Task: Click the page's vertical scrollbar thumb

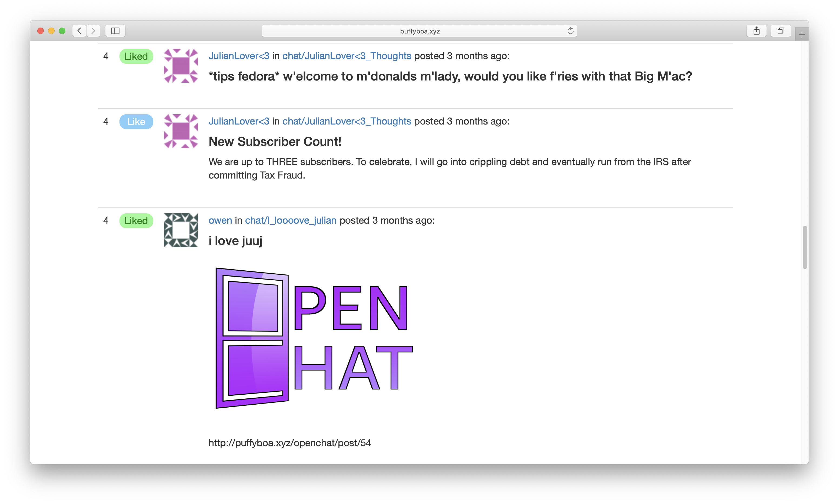Action: click(805, 247)
